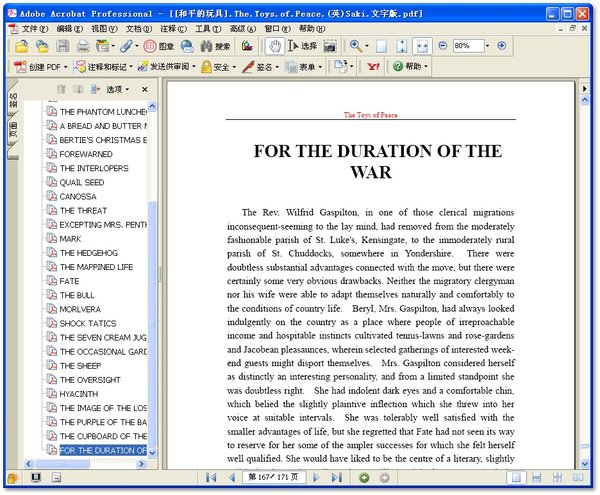Select bookmark THE HEDGEHOG
Viewport: 600px width, 495px height.
[x=88, y=253]
